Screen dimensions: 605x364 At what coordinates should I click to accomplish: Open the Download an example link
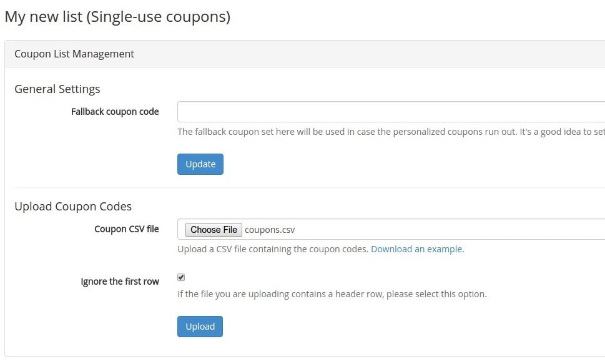coord(416,249)
